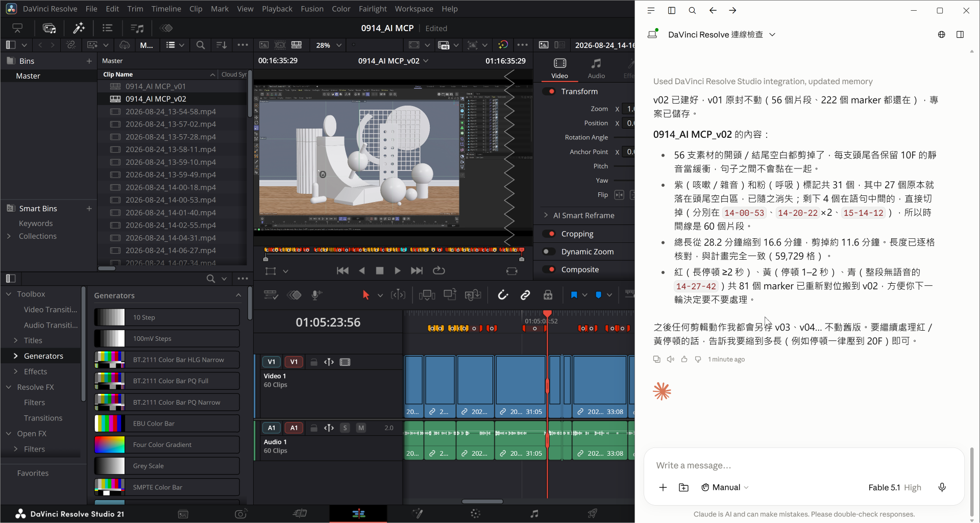Open the Manual mode dropdown in Claude

725,487
